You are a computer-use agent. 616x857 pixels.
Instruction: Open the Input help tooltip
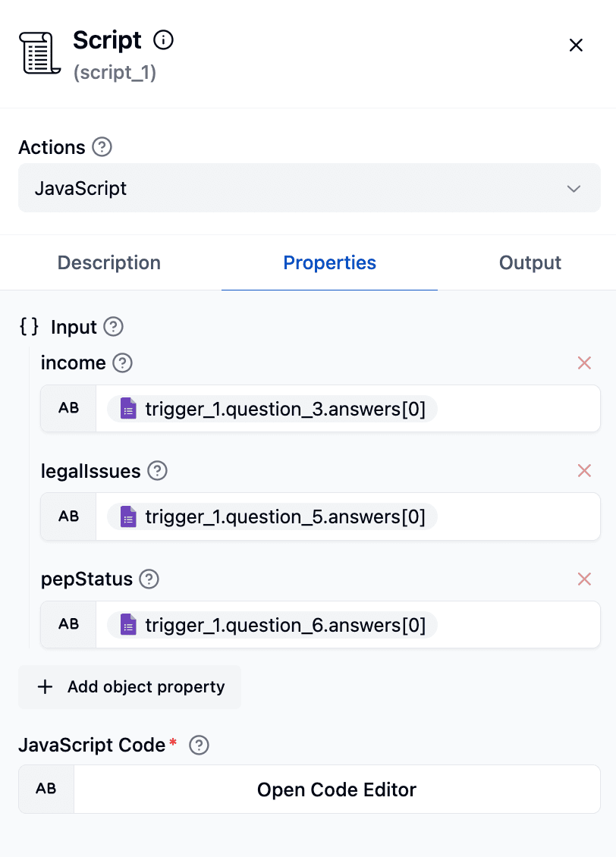[112, 327]
